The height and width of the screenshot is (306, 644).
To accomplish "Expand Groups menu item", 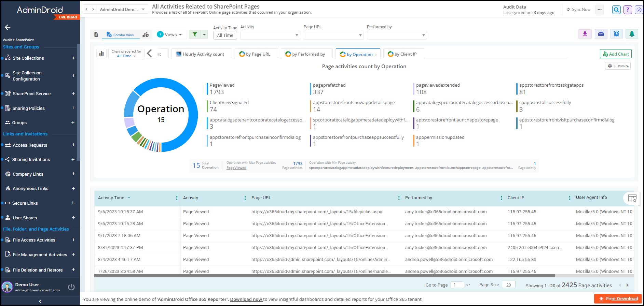I will tap(73, 122).
